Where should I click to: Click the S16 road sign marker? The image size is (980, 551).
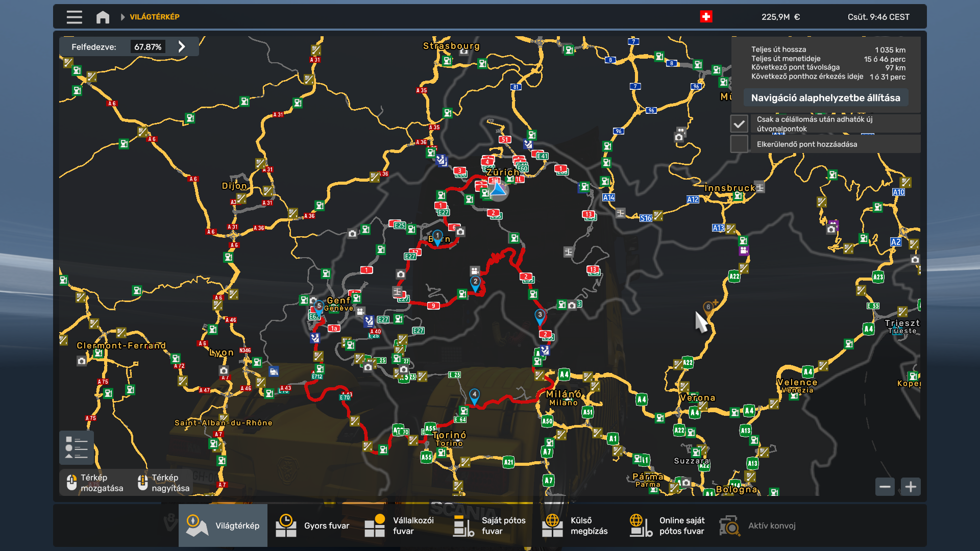pos(646,218)
